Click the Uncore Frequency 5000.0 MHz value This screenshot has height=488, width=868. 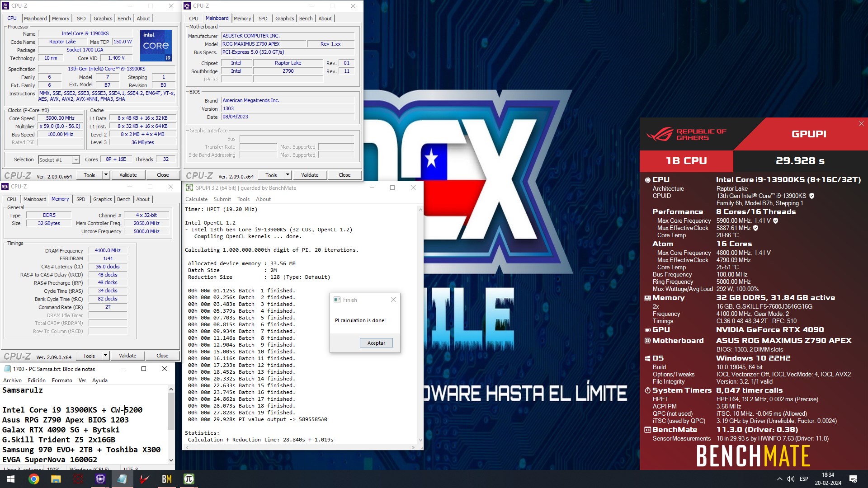click(x=146, y=231)
